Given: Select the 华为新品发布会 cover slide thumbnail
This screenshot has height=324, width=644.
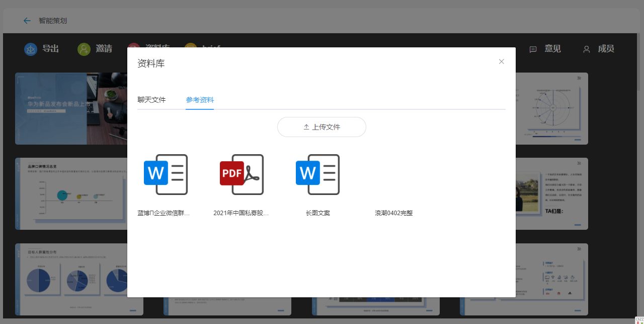Looking at the screenshot, I should tap(70, 108).
